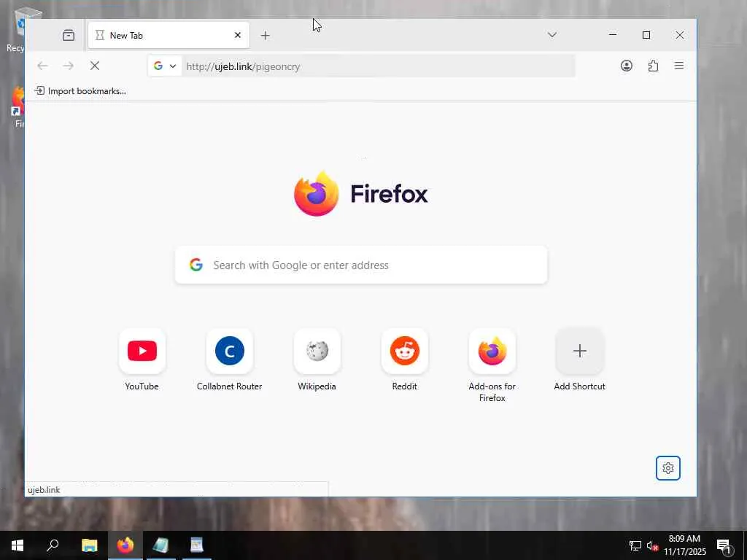Open the network status tray icon
This screenshot has width=747, height=560.
tap(635, 545)
